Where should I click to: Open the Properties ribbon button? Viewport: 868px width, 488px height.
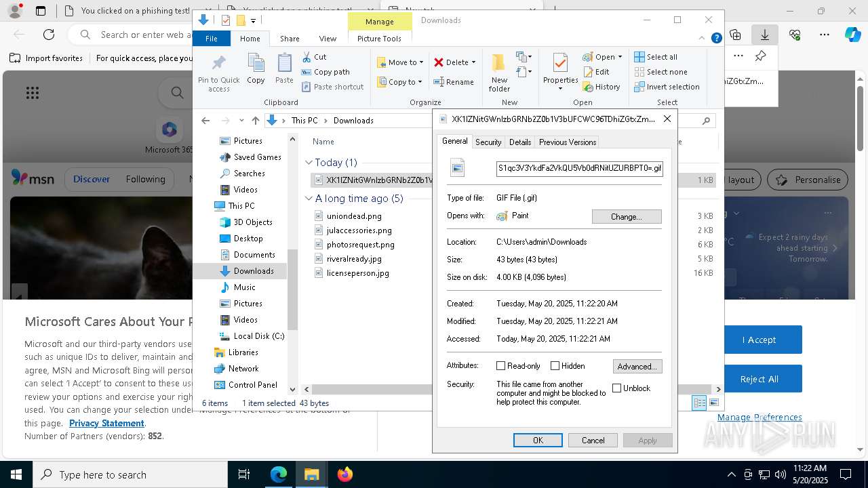(x=560, y=73)
